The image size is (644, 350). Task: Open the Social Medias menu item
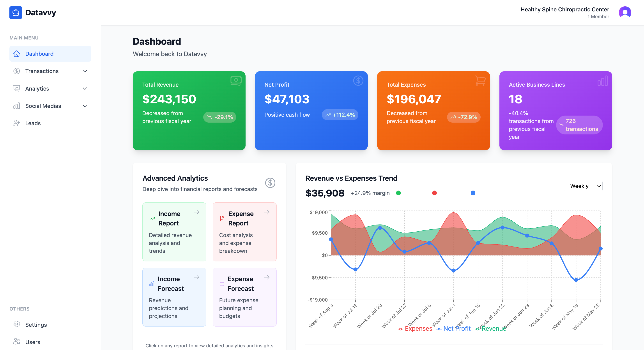[x=43, y=106]
